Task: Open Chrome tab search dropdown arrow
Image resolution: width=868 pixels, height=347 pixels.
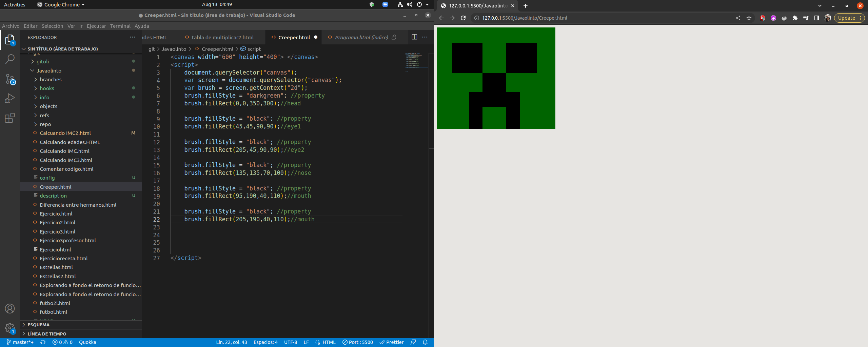Action: (820, 6)
